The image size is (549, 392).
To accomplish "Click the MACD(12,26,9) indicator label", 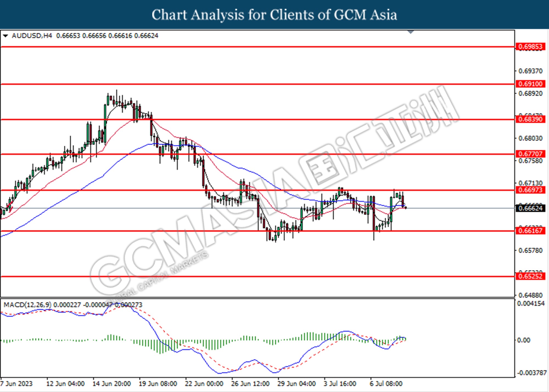I will pos(27,305).
